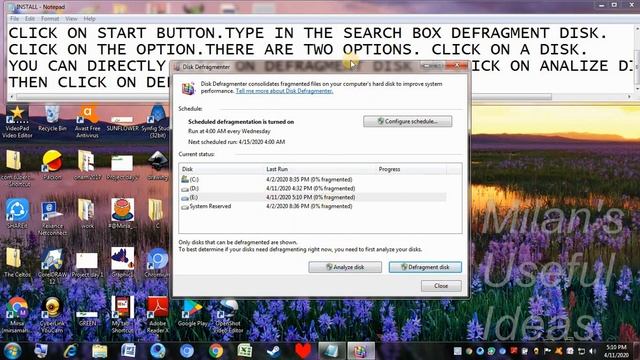
Task: Open the Reliance Netconnect shortcut
Action: pos(52,218)
